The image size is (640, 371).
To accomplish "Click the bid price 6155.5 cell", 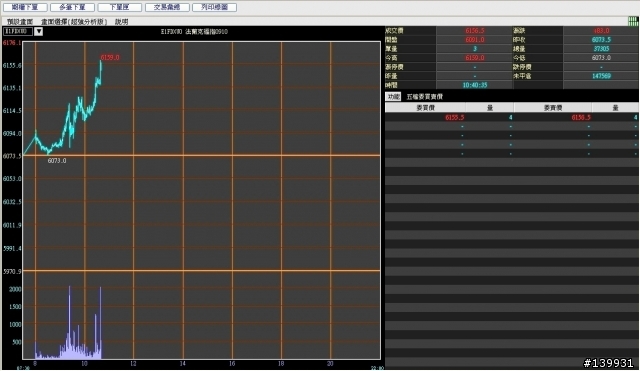I will coord(454,118).
